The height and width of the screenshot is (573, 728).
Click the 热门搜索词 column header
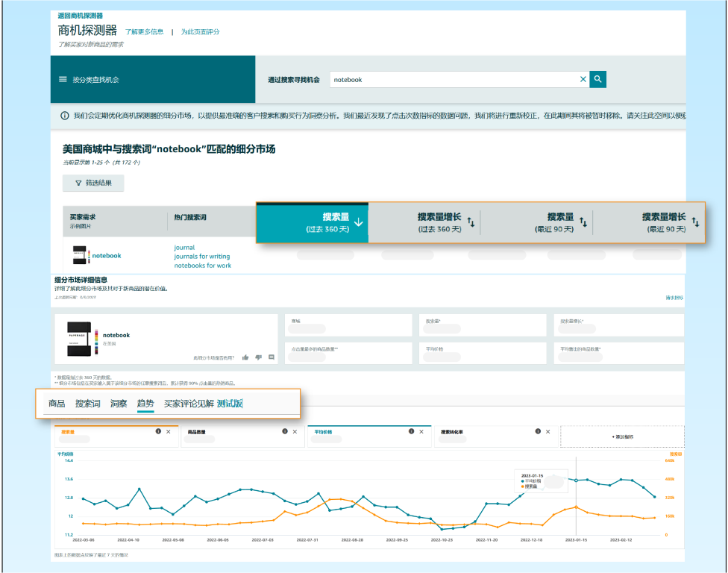pos(190,217)
